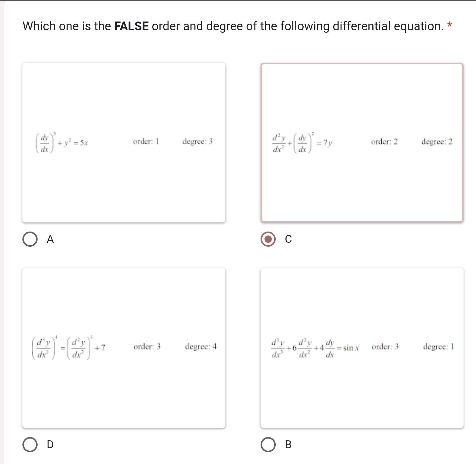The height and width of the screenshot is (464, 476).
Task: Click the 'degree: 3' text
Action: point(198,142)
